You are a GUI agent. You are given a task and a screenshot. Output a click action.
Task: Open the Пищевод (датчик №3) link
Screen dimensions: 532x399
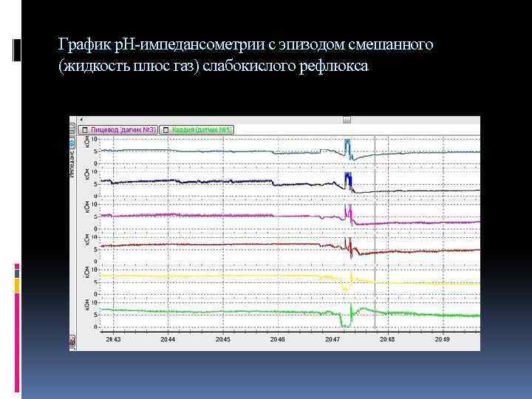coord(123,130)
